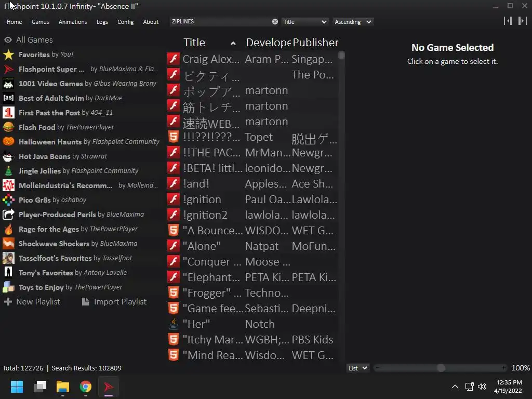This screenshot has height=399, width=532.
Task: Click the Flash icon beside Craig Alex
Action: [174, 59]
